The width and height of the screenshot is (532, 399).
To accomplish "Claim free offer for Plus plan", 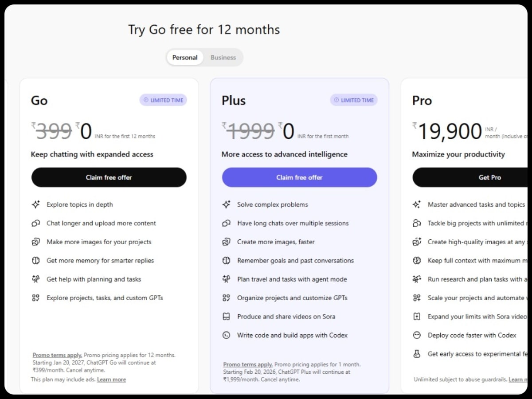I will pyautogui.click(x=299, y=177).
